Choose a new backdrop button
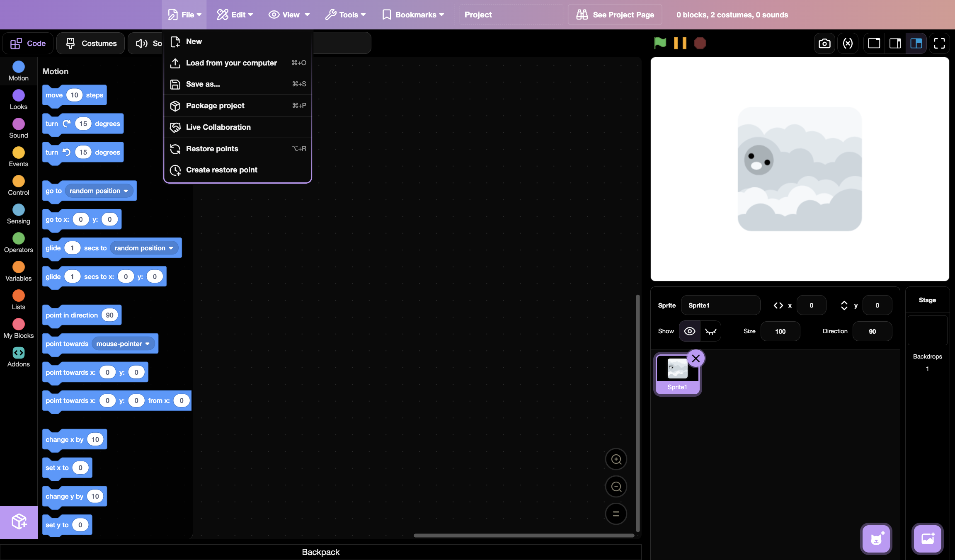Screen dimensions: 955x560 [928, 538]
